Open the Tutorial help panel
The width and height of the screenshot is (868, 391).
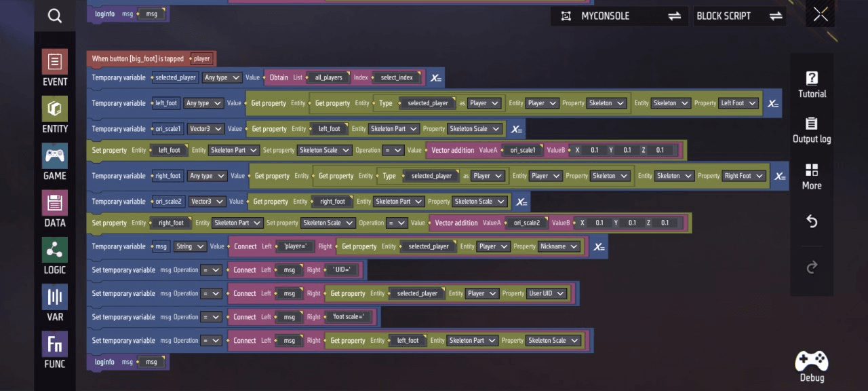[x=812, y=84]
